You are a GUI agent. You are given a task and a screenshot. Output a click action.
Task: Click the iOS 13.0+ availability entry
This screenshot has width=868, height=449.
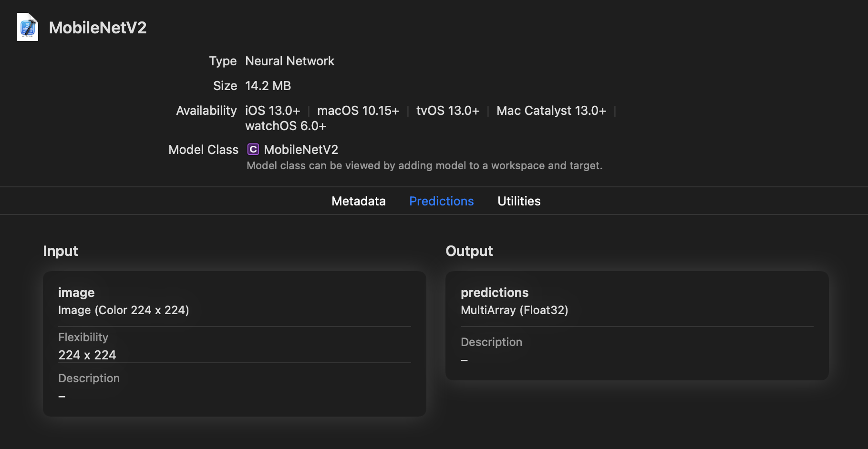pos(273,111)
